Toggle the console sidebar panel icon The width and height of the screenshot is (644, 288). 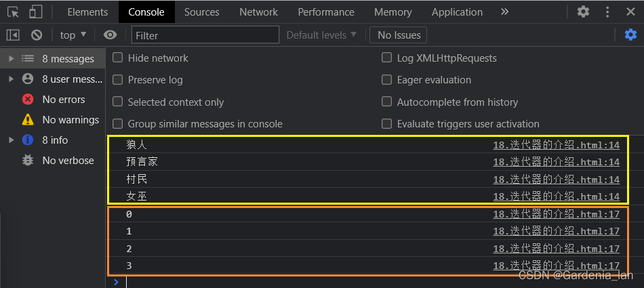(x=13, y=35)
